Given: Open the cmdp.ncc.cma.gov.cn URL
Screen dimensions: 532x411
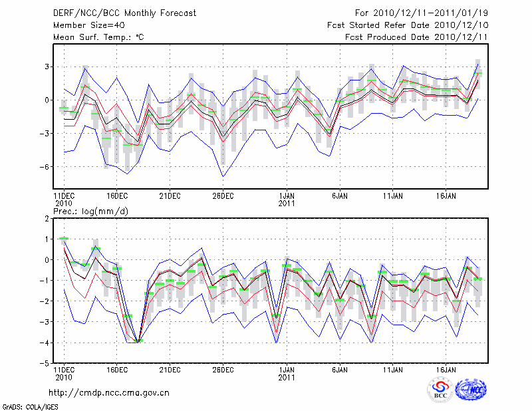Looking at the screenshot, I should click(109, 392).
